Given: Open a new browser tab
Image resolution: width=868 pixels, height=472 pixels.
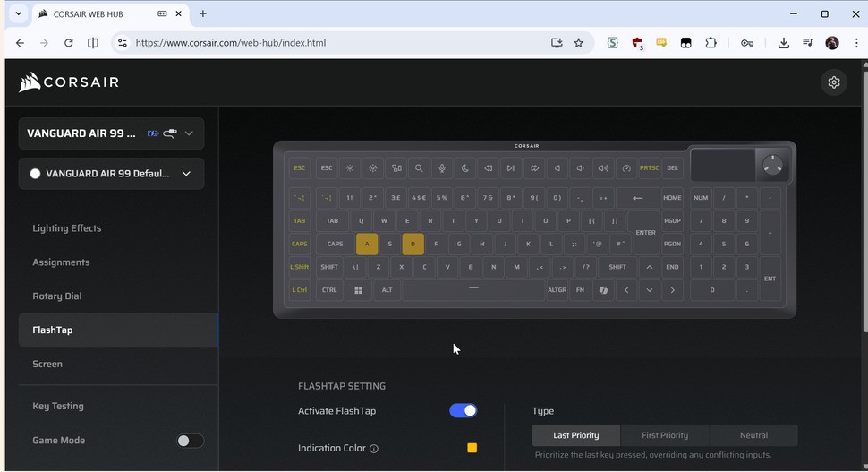Looking at the screenshot, I should point(202,13).
